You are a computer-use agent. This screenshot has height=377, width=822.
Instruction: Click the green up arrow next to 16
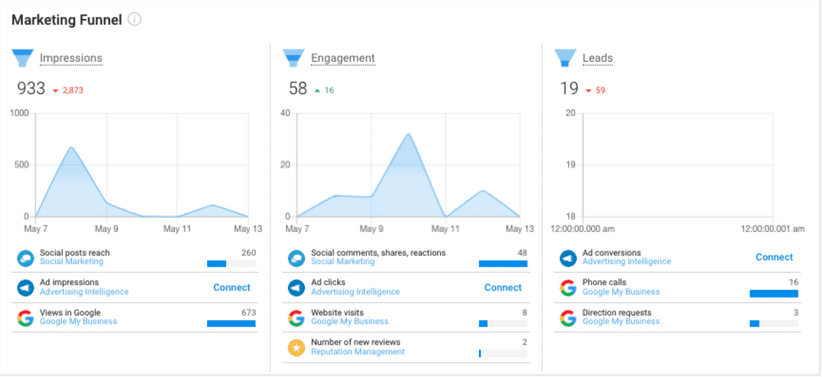pyautogui.click(x=317, y=91)
